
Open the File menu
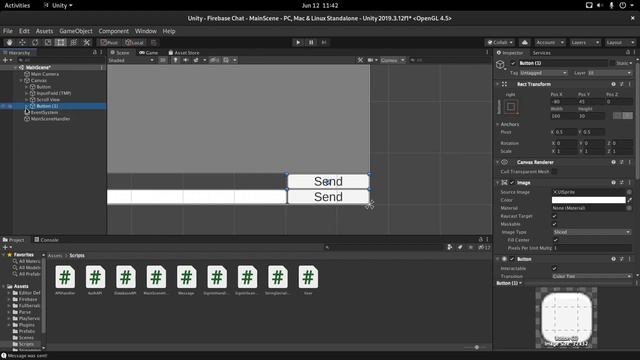8,31
